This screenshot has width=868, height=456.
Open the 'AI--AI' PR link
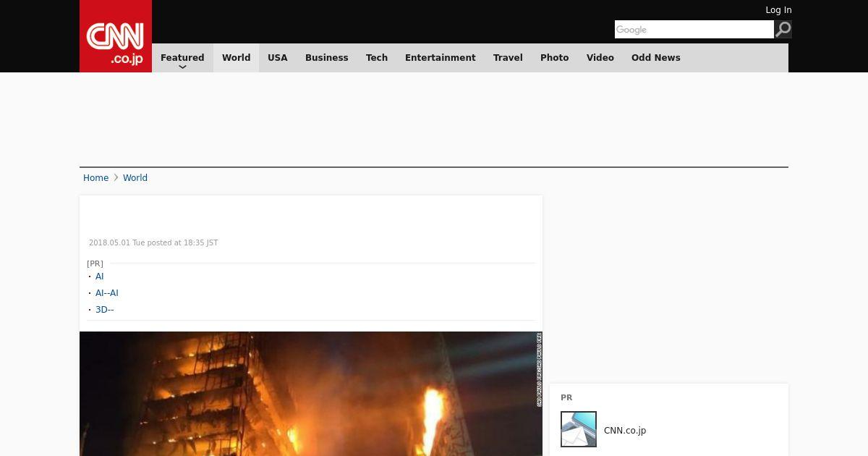click(x=107, y=293)
